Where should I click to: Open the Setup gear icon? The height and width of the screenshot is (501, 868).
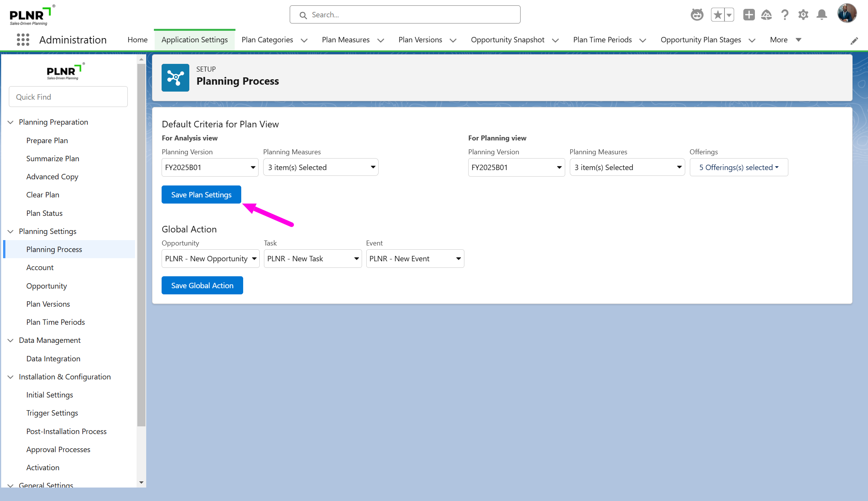click(803, 15)
